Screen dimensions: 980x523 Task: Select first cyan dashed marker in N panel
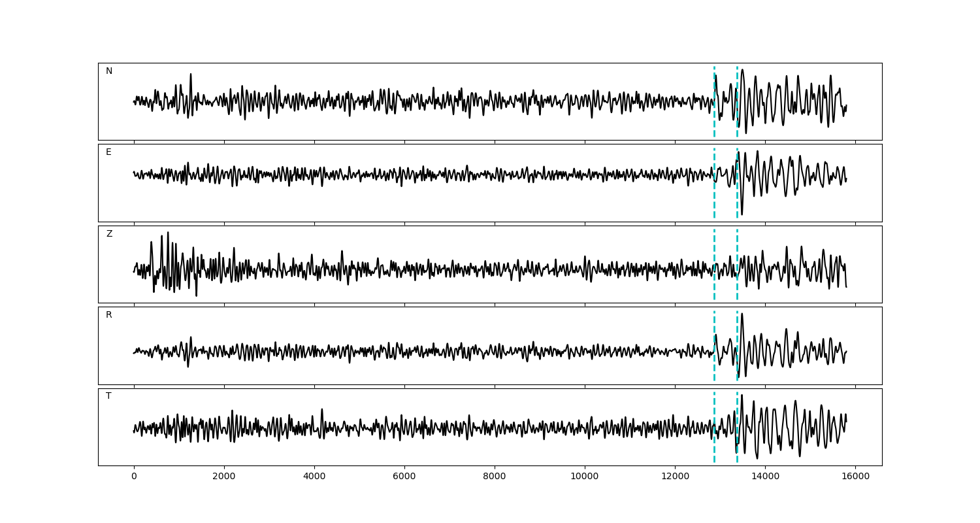(714, 101)
